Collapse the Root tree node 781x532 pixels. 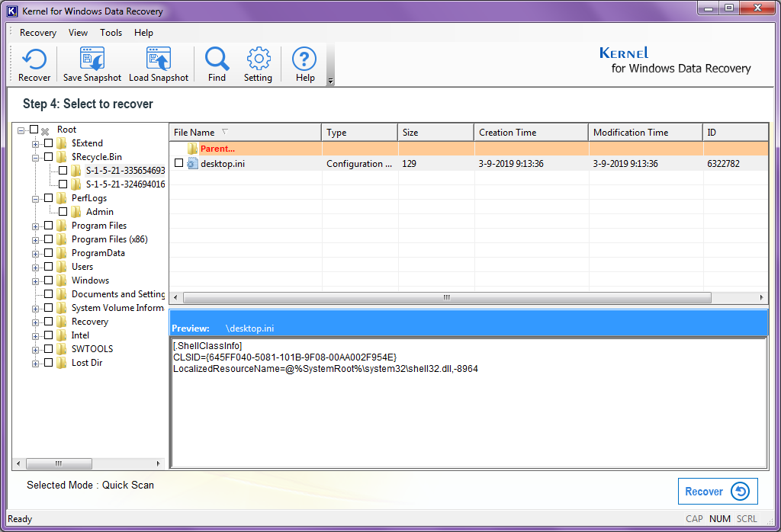pos(21,130)
